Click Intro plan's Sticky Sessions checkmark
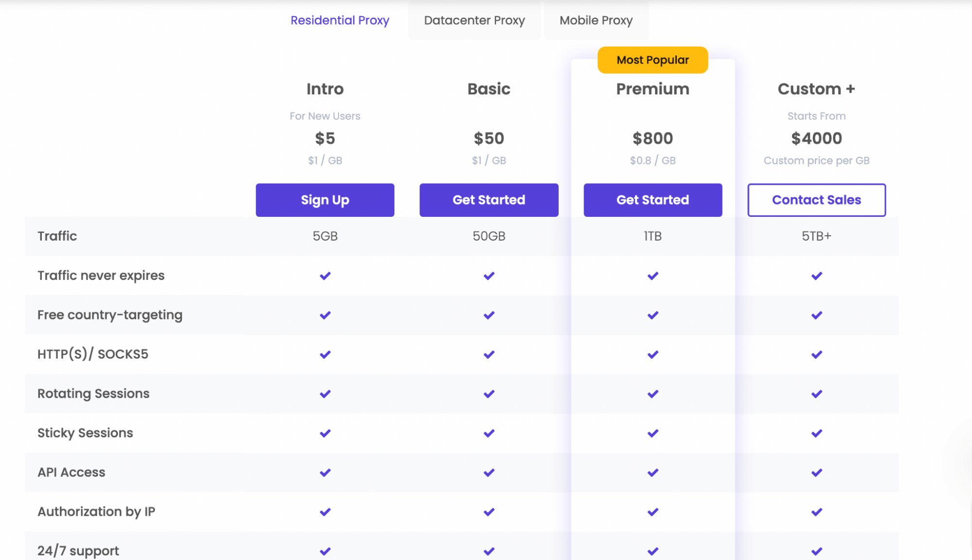 [x=325, y=433]
